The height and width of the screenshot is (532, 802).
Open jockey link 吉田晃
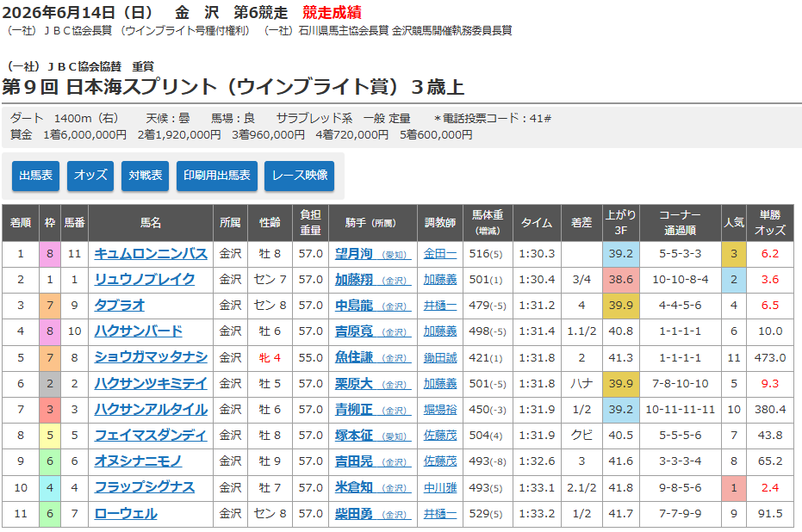click(x=373, y=461)
